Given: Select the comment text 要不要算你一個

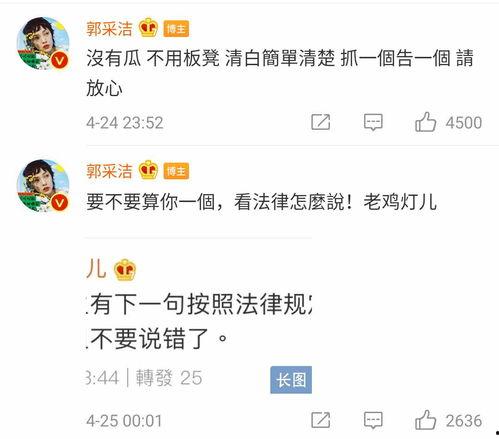Looking at the screenshot, I should pos(150,202).
